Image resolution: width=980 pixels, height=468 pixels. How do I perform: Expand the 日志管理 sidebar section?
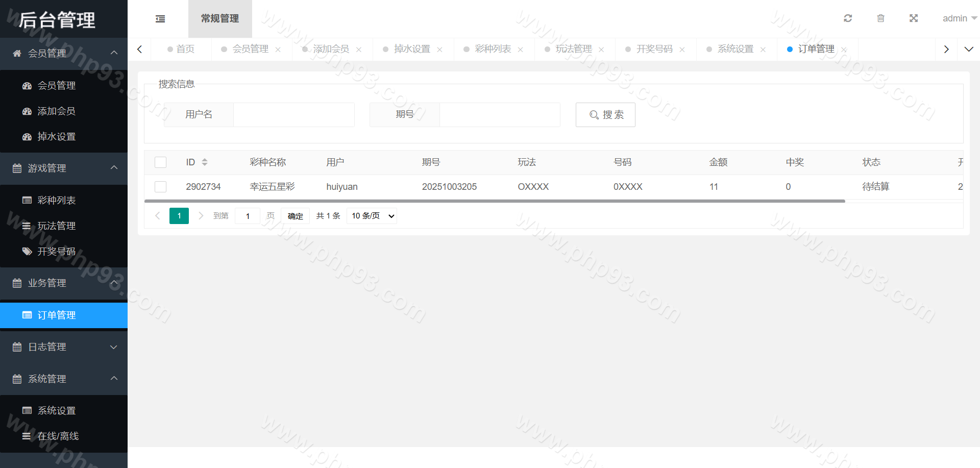pyautogui.click(x=64, y=347)
